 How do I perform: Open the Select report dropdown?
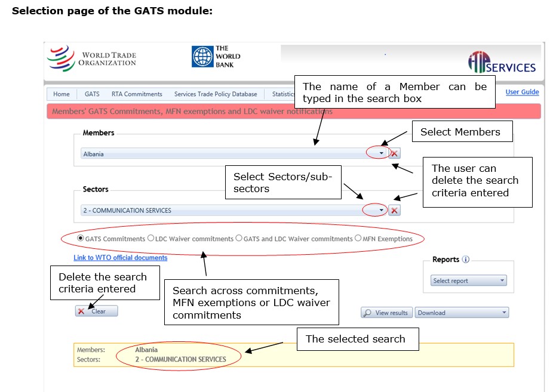469,280
